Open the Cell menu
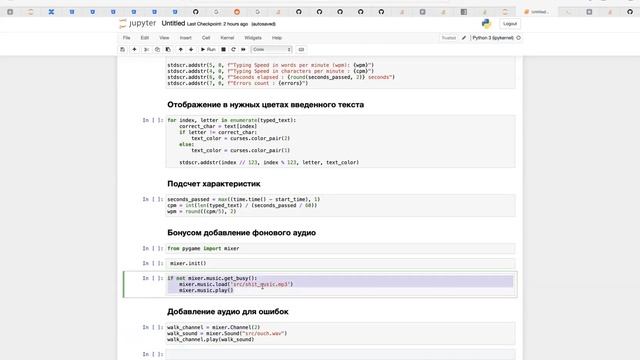Image resolution: width=640 pixels, height=360 pixels. point(206,38)
